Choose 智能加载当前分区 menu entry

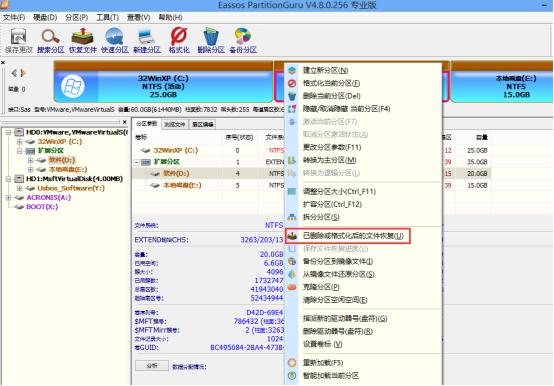pyautogui.click(x=363, y=375)
